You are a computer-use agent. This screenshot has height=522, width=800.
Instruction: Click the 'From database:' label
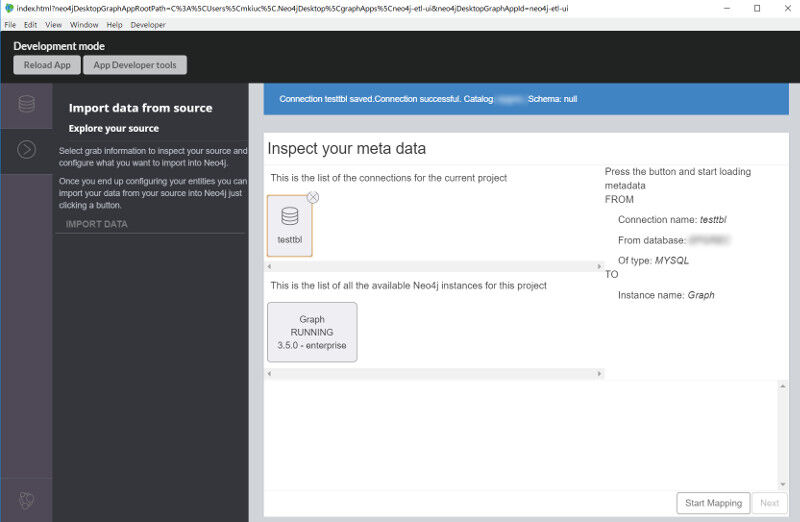[652, 240]
